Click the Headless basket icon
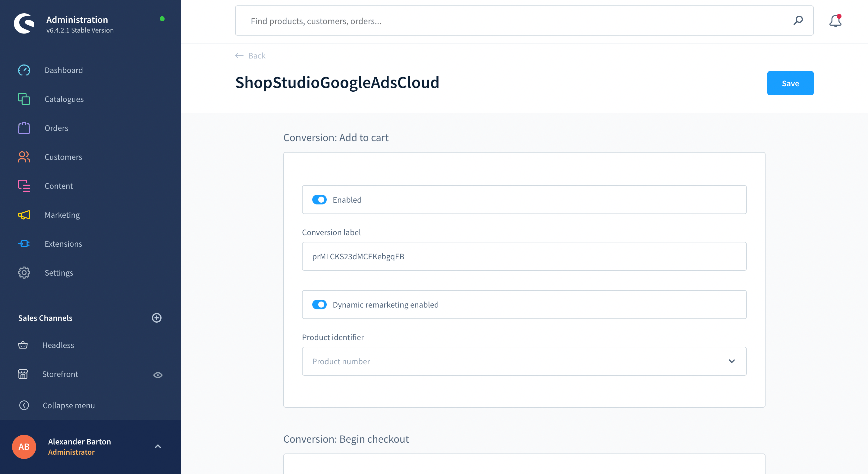Image resolution: width=868 pixels, height=474 pixels. (23, 345)
